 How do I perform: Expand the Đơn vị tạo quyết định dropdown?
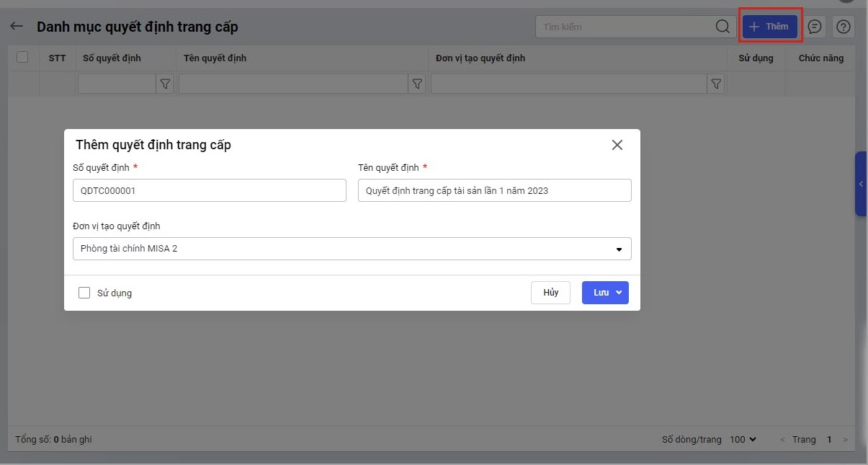(618, 249)
